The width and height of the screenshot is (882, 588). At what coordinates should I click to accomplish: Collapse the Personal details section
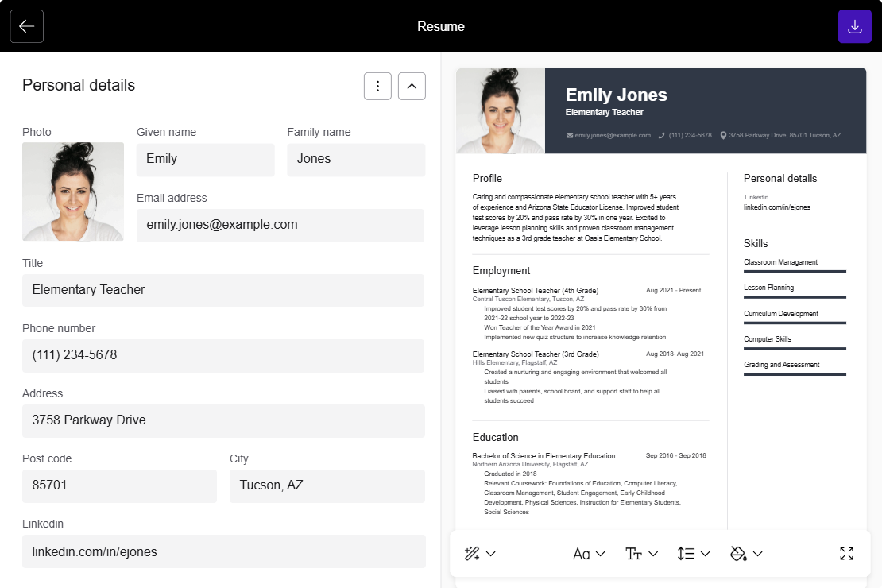412,86
